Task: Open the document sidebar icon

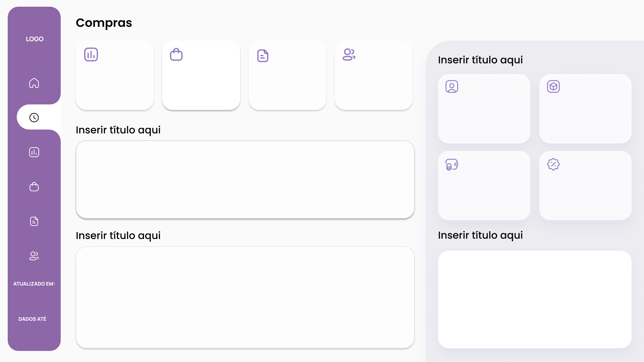Action: click(34, 221)
